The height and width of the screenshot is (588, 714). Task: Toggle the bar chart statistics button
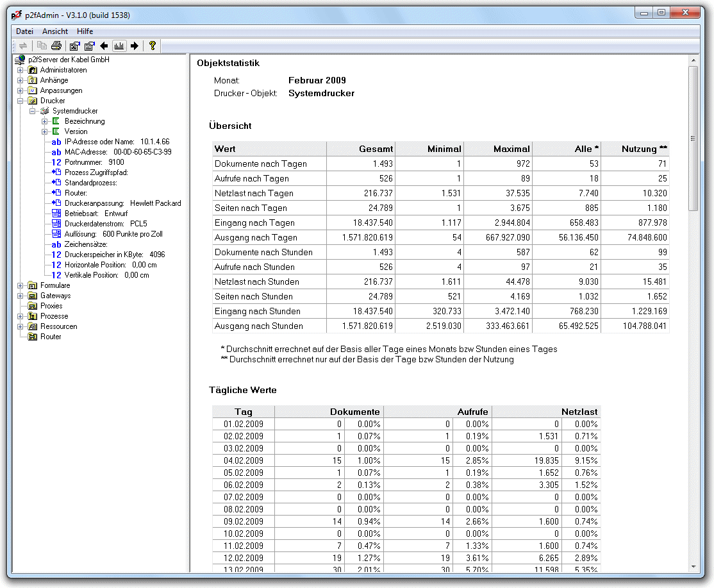(119, 46)
